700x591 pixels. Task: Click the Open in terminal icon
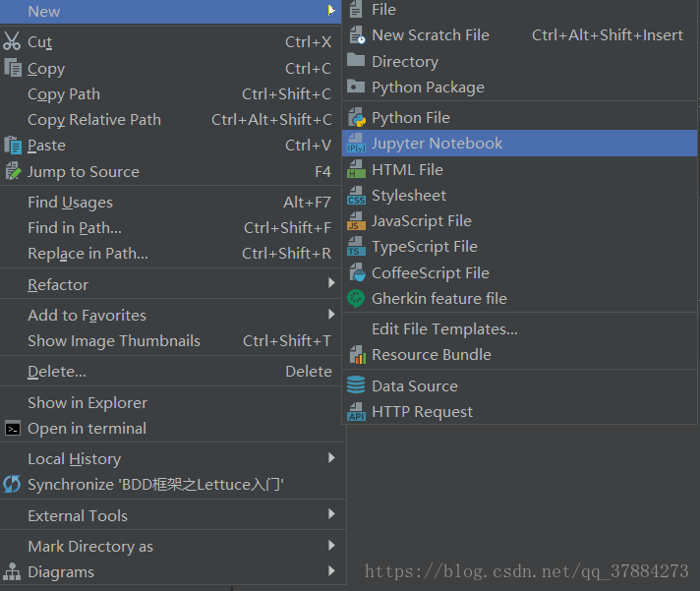(12, 429)
